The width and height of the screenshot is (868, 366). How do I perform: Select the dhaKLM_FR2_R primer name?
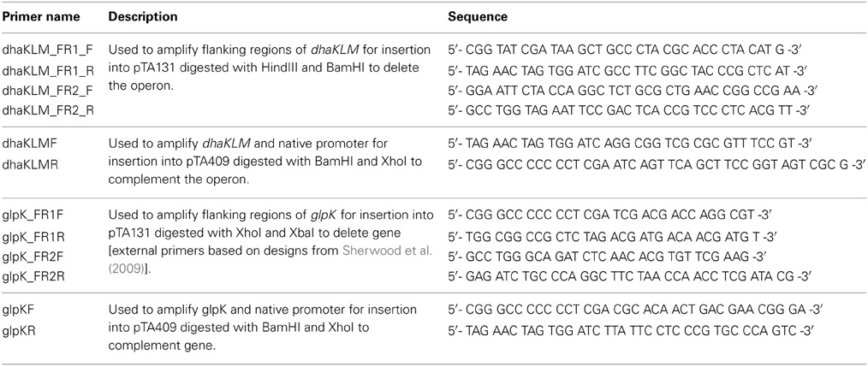(48, 110)
